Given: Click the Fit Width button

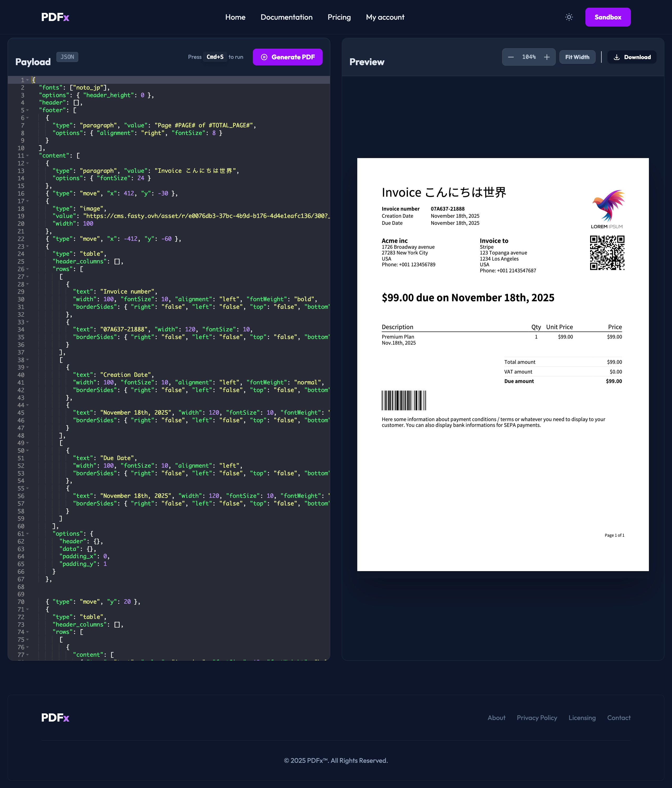Looking at the screenshot, I should (x=577, y=57).
